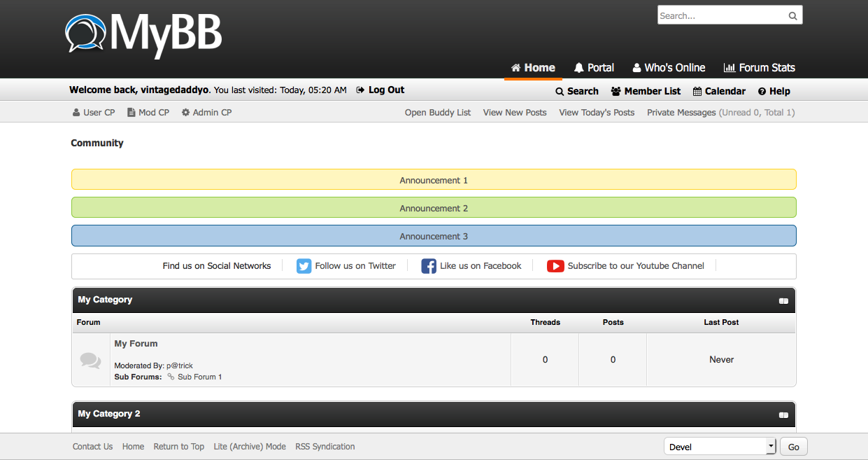Click the Sub Forum 1 link icon

171,377
